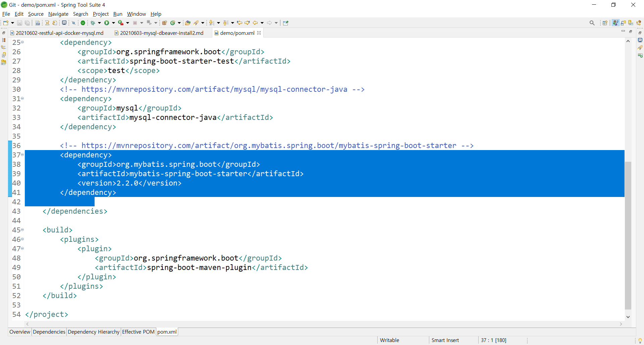Open the Dependencies tab
Image resolution: width=644 pixels, height=345 pixels.
tap(49, 332)
